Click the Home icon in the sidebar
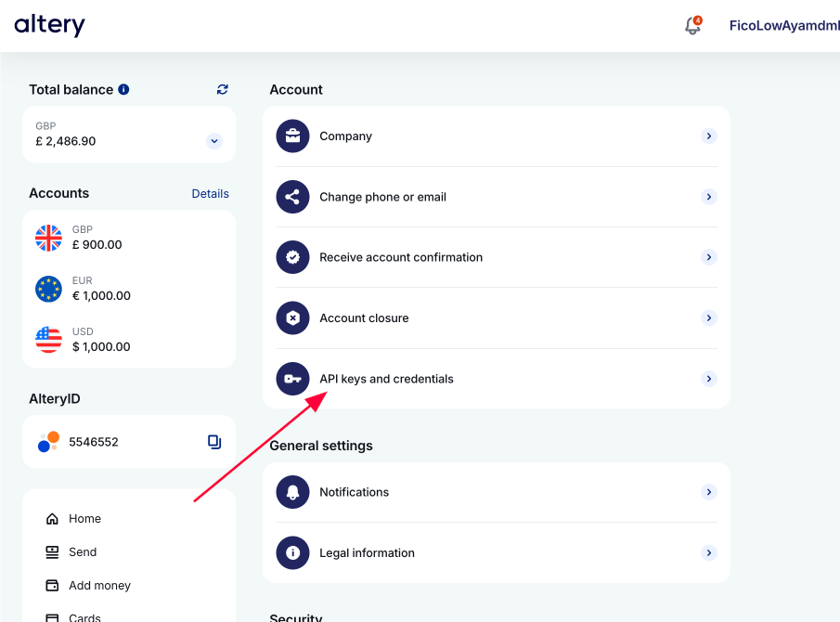Image resolution: width=840 pixels, height=622 pixels. pyautogui.click(x=52, y=519)
